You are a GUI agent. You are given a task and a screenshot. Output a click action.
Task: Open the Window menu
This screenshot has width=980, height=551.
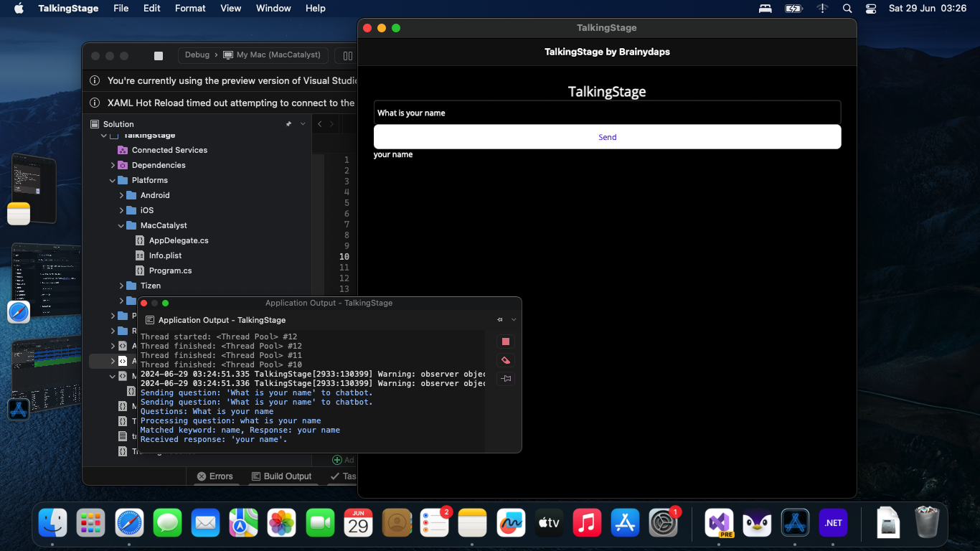[x=273, y=9]
